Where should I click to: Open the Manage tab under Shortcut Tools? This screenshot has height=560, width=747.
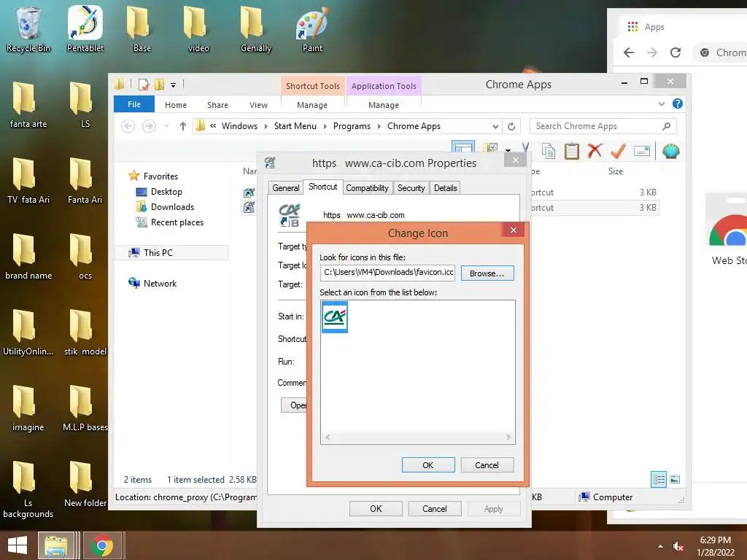point(312,105)
